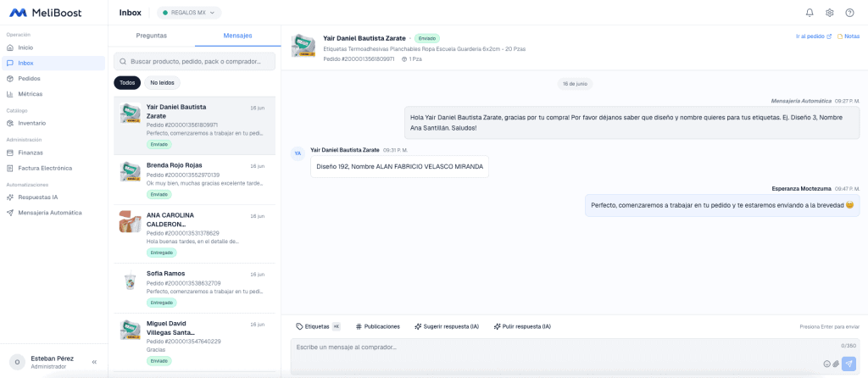Open Respuestas IA in sidebar
This screenshot has height=378, width=868.
tap(53, 197)
